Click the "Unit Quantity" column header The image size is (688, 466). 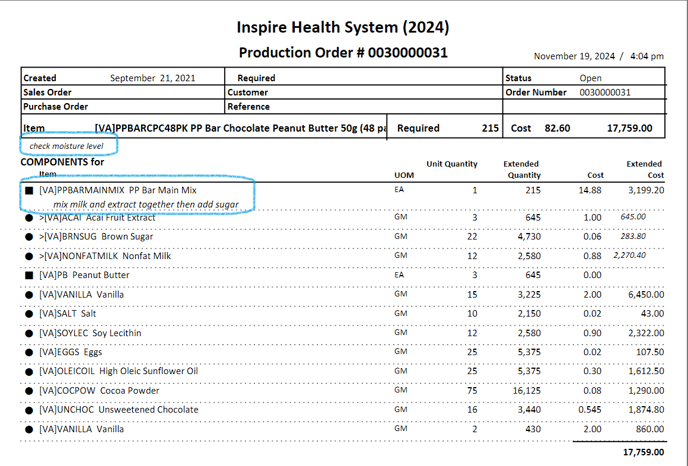452,164
